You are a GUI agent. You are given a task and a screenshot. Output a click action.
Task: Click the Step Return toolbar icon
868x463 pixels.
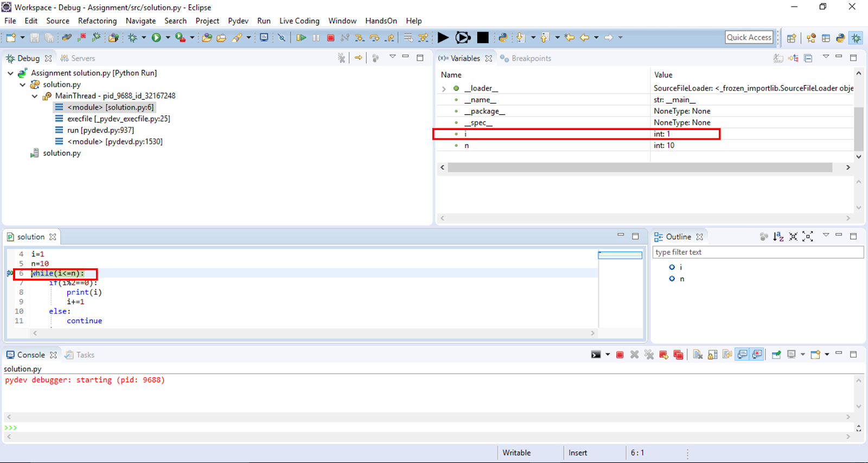[390, 37]
